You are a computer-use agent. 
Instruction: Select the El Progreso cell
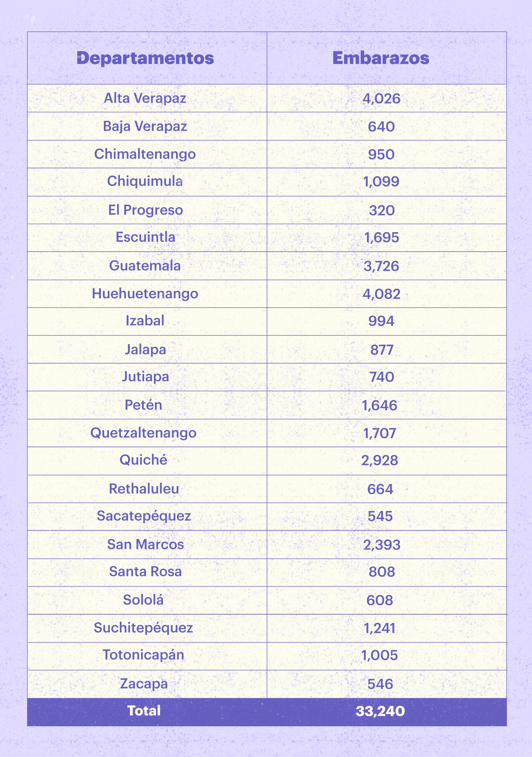[x=145, y=210]
